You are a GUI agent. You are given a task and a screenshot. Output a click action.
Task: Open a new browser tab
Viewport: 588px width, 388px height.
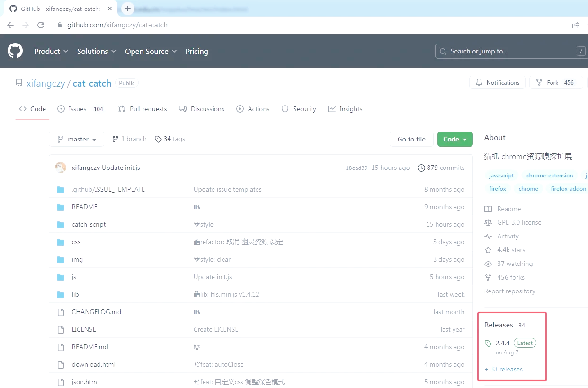tap(127, 9)
